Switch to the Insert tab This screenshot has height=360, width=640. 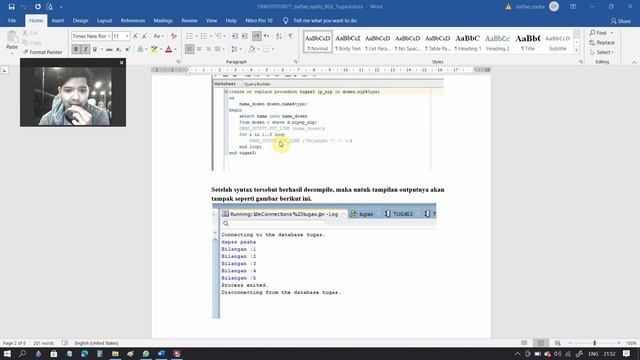click(x=58, y=20)
